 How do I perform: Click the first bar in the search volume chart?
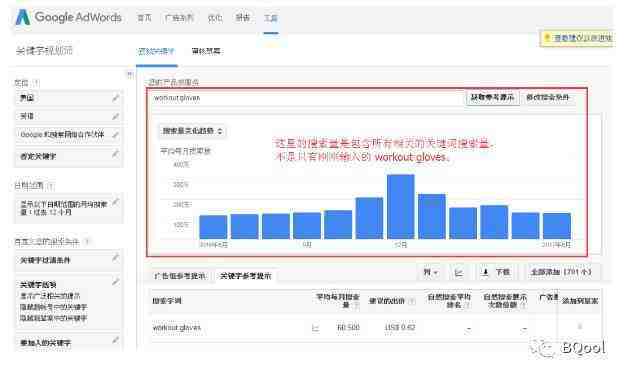point(213,227)
